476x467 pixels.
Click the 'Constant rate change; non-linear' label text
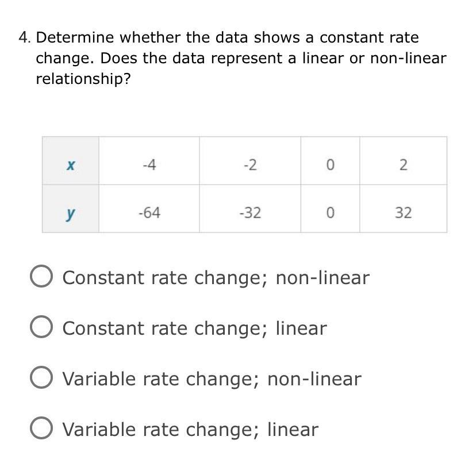click(x=216, y=278)
